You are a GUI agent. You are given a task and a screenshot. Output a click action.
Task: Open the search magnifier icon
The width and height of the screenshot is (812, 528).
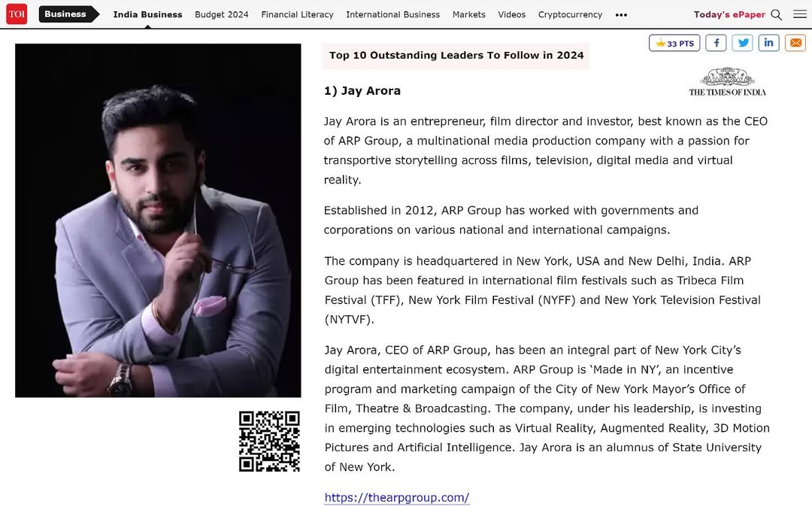(776, 14)
